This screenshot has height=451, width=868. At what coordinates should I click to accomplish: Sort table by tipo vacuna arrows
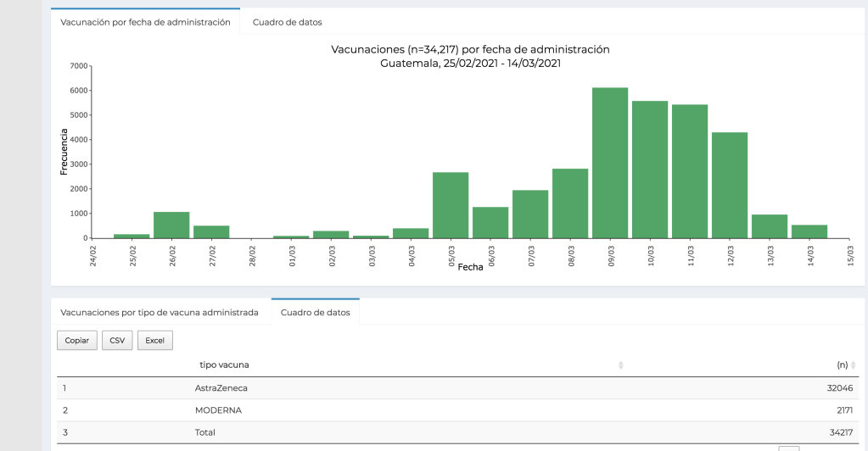(620, 365)
